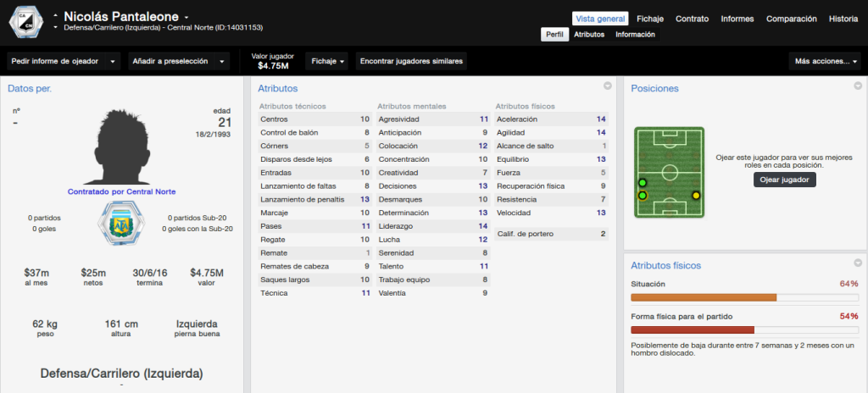The width and height of the screenshot is (868, 393).
Task: Switch to the Atributos sub-tab
Action: [x=589, y=35]
